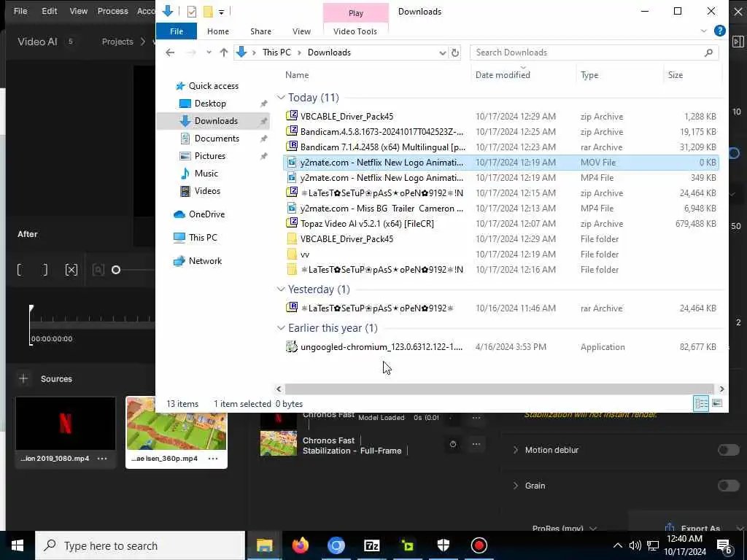
Task: Expand the Motion deblur section
Action: coord(515,450)
